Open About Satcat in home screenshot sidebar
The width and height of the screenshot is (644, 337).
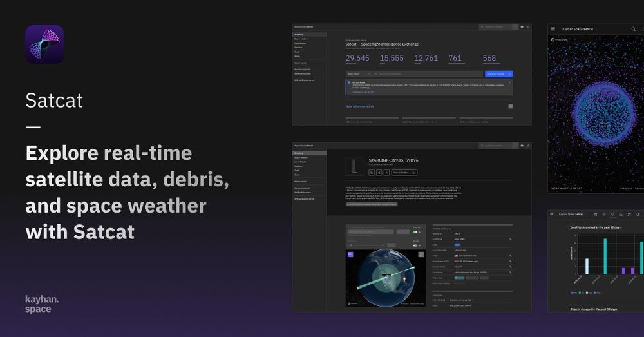300,63
